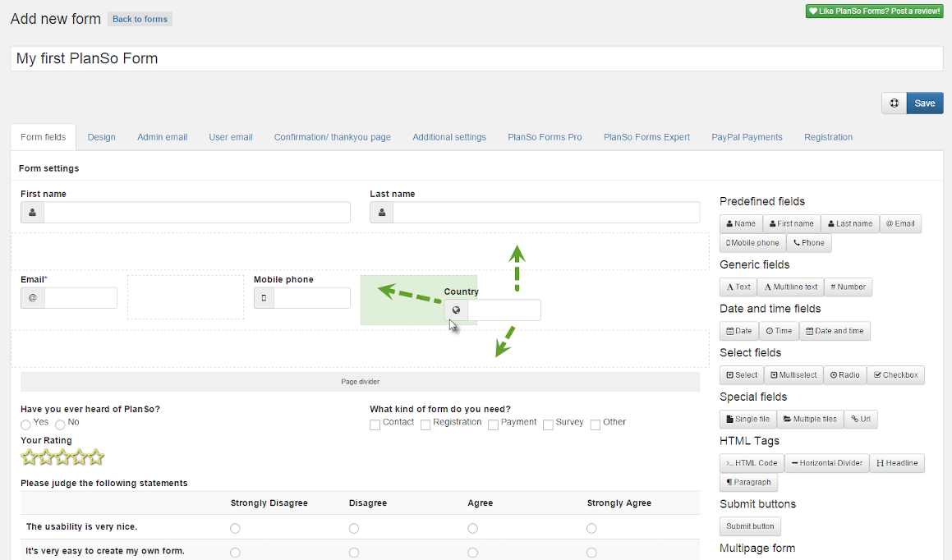Click the Last name input box

tap(546, 213)
